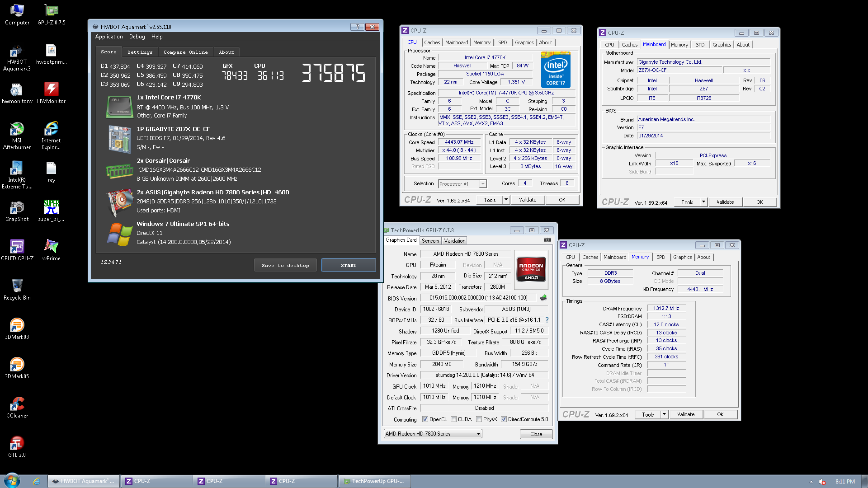
Task: Click the GPU-Z Bus Interface question mark
Action: (547, 320)
